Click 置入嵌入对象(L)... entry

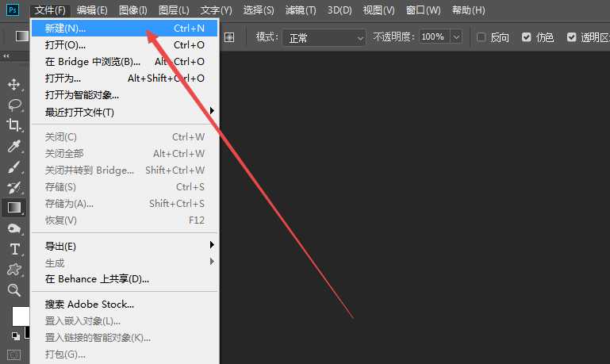click(x=124, y=321)
